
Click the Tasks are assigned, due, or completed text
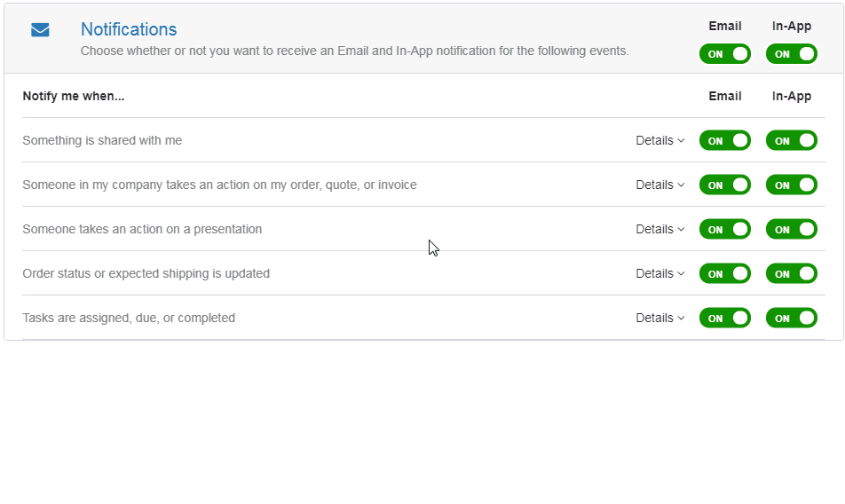[129, 319]
